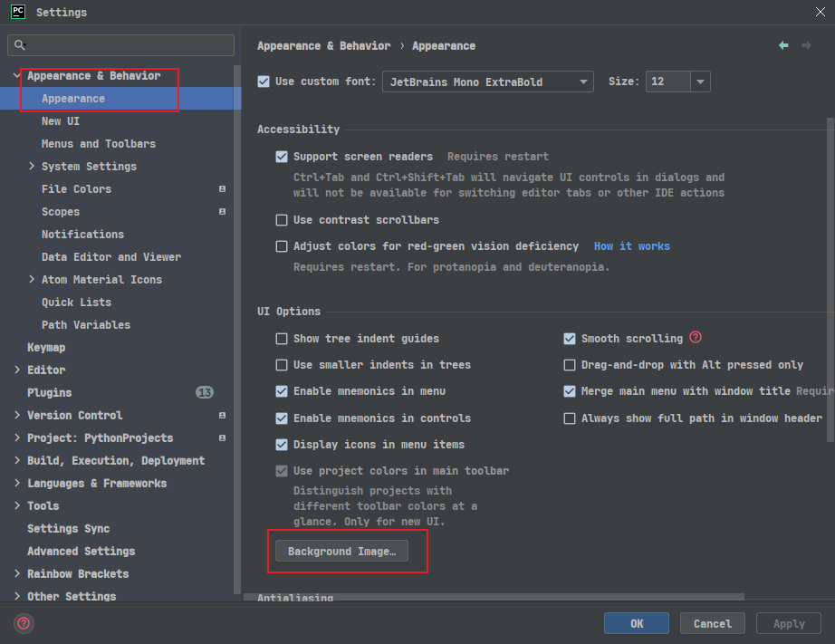Click the project-level icon beside Version Control
The image size is (835, 644).
[x=222, y=416]
